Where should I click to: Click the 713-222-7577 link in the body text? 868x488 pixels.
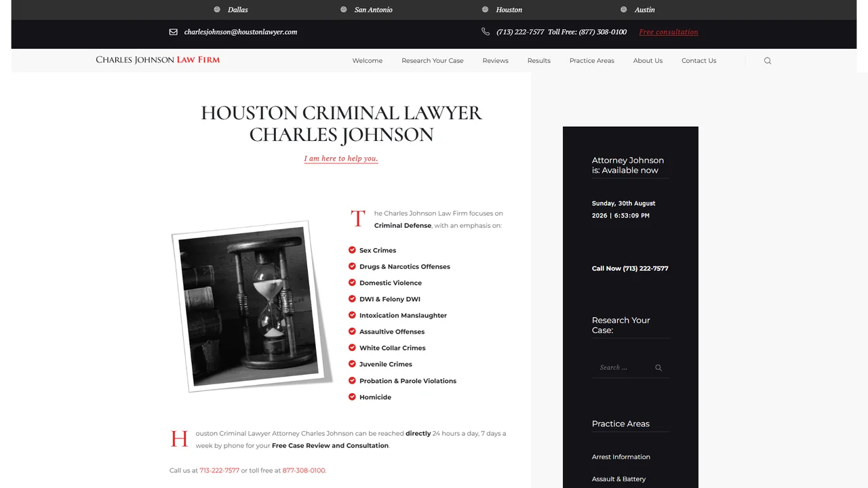pos(220,470)
